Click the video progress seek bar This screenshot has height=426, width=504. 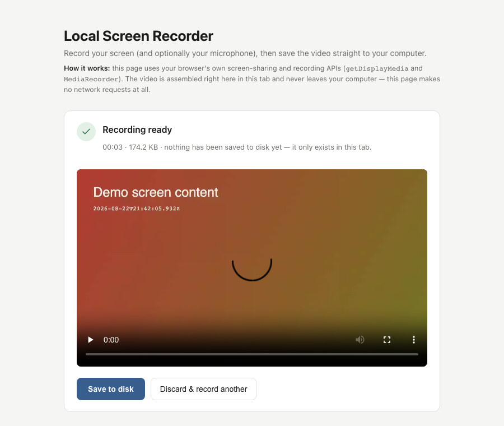(x=252, y=354)
